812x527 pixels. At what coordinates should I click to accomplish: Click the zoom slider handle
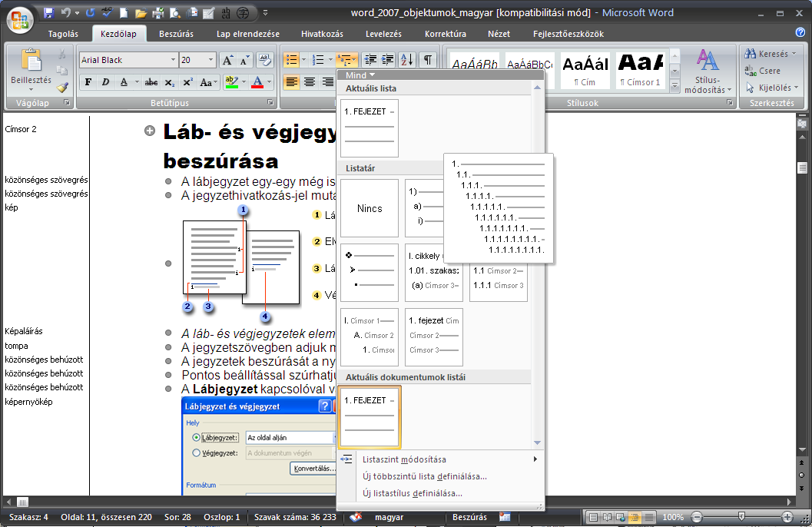click(741, 517)
